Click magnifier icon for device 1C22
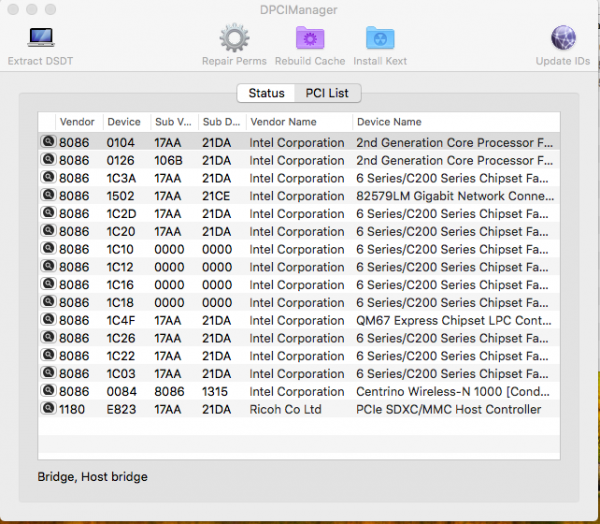This screenshot has width=600, height=524. [48, 355]
